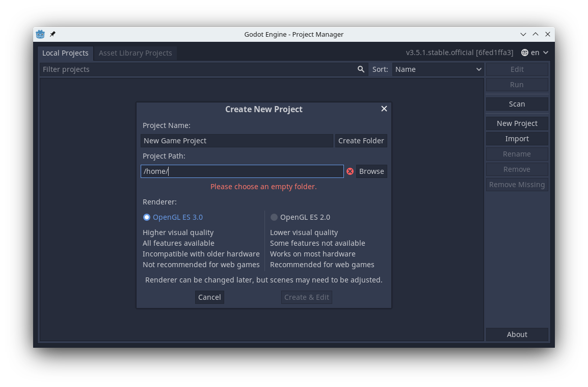Open the Sort by Name dropdown
588x387 pixels.
pos(438,69)
